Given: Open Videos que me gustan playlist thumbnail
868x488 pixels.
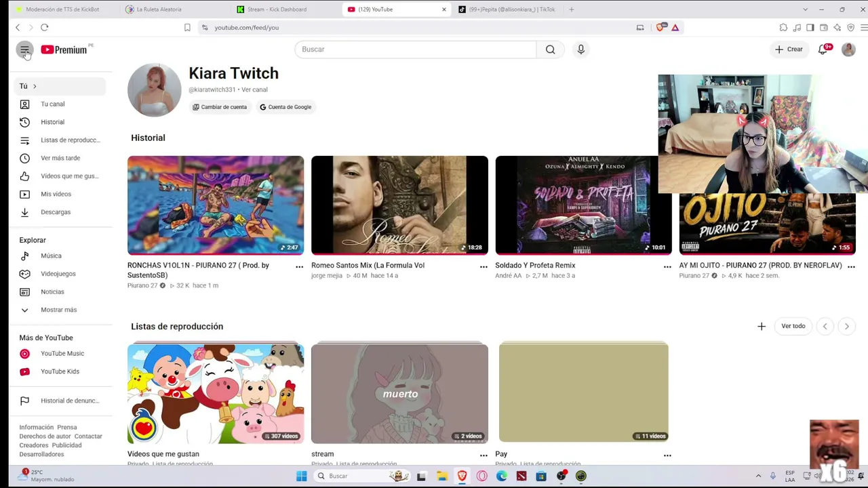Looking at the screenshot, I should (216, 394).
